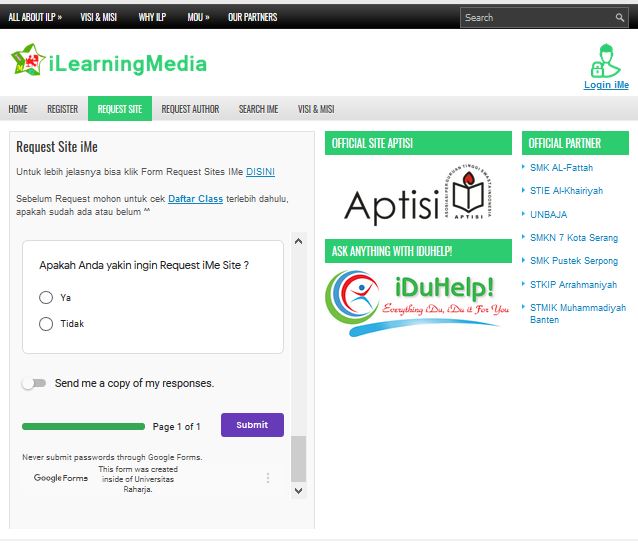
Task: Click the iLearningMedia title text
Action: click(x=127, y=64)
